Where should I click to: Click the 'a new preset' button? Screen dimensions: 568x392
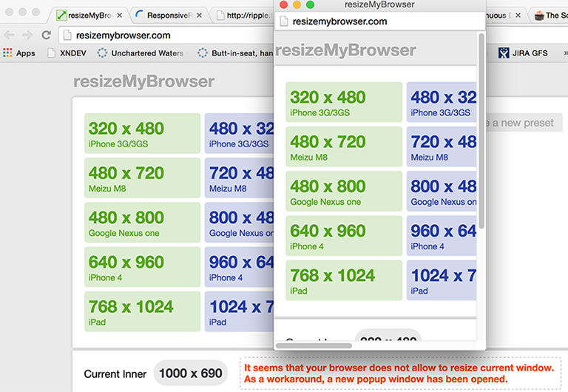pyautogui.click(x=524, y=123)
